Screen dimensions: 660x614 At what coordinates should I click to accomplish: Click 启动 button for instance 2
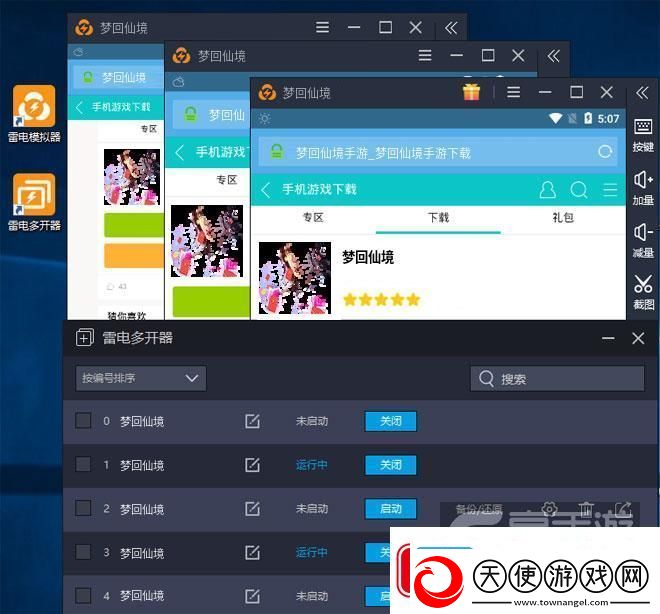(391, 508)
